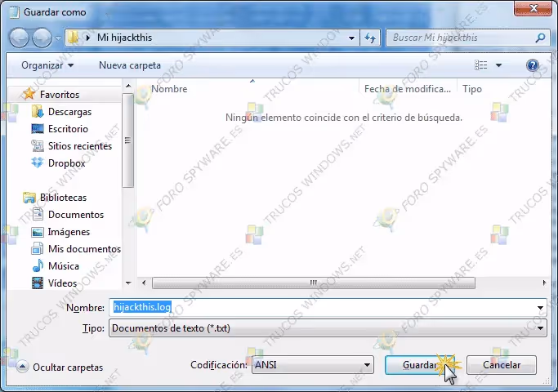Click the Bibliotecas library icon
Screen dimensions: 558x392
tap(29, 197)
